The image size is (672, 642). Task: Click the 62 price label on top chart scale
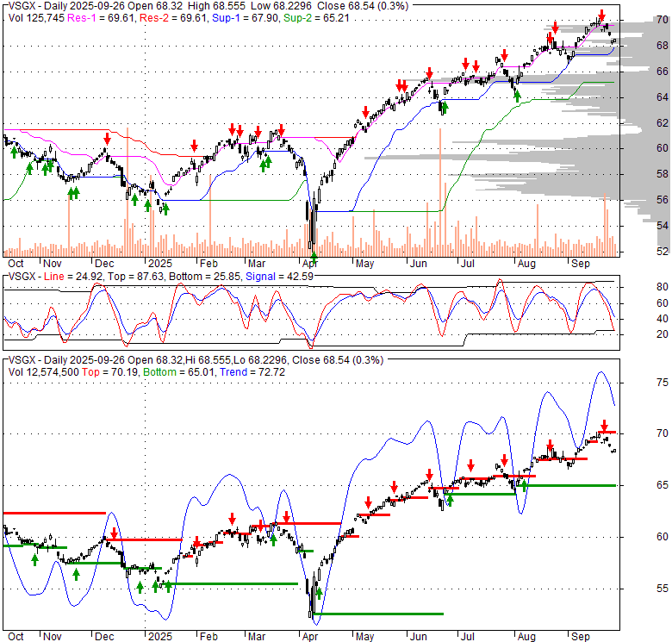pyautogui.click(x=663, y=123)
